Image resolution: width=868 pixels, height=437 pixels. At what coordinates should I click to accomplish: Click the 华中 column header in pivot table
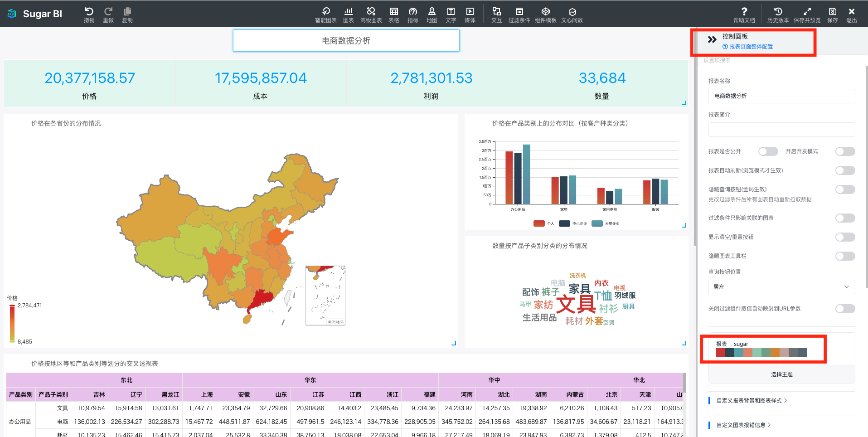tap(494, 380)
